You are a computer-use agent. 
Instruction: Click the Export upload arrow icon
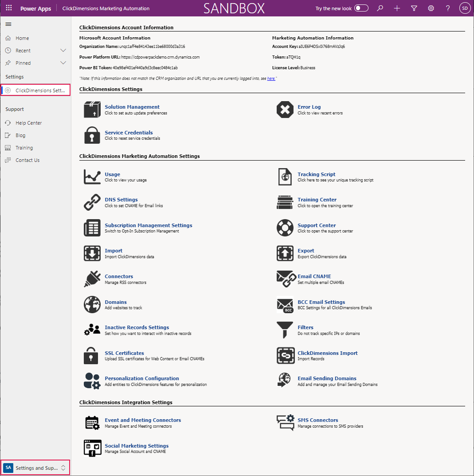coord(285,253)
